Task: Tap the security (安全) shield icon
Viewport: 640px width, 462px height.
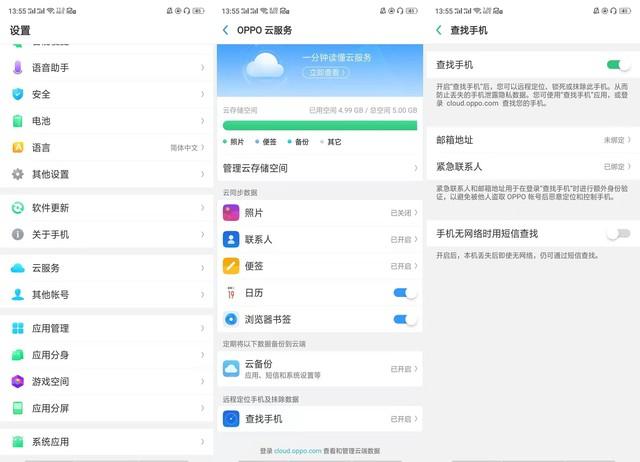Action: click(x=18, y=94)
